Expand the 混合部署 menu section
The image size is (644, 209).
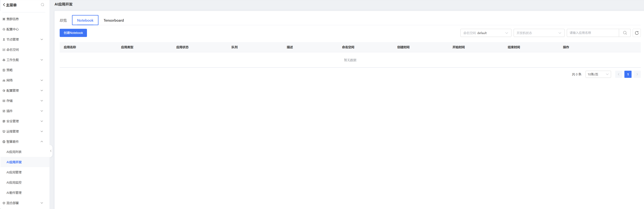[x=41, y=203]
